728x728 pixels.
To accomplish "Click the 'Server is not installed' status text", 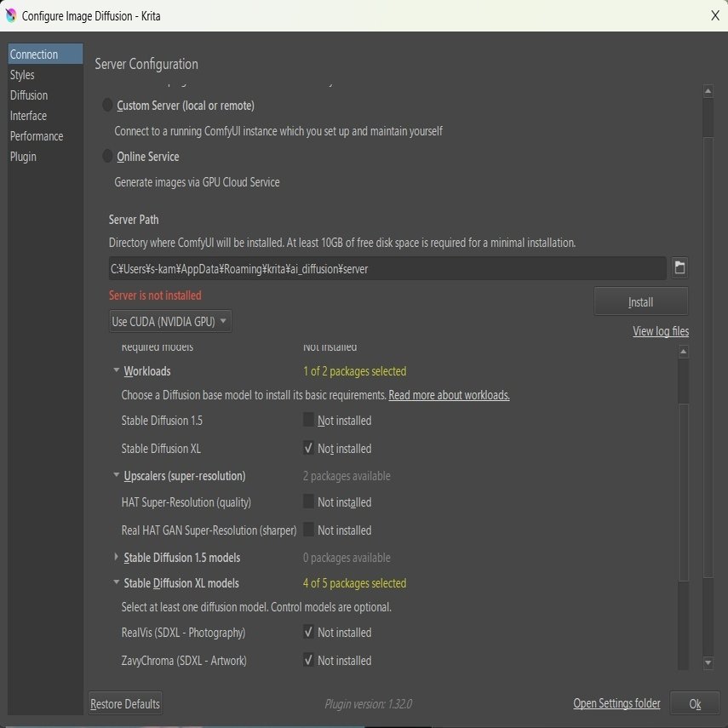I will [x=155, y=295].
